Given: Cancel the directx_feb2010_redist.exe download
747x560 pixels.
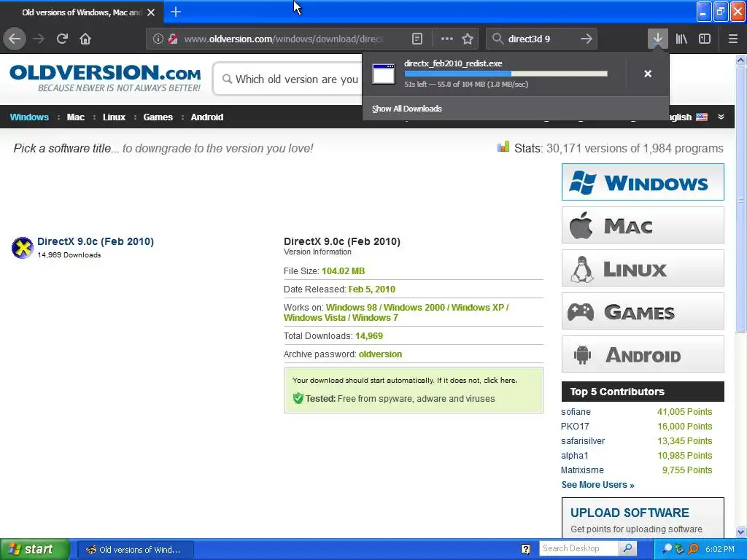Looking at the screenshot, I should [648, 74].
